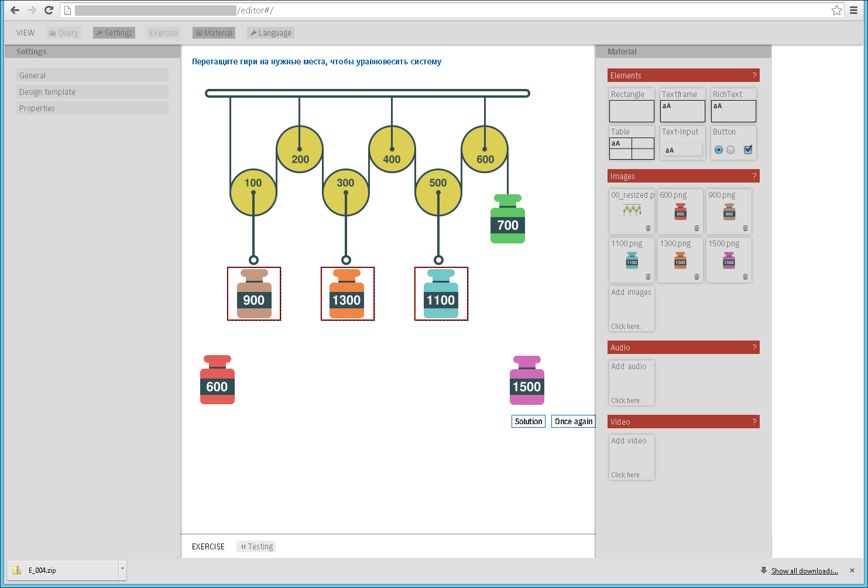Open the Query tab

point(63,33)
